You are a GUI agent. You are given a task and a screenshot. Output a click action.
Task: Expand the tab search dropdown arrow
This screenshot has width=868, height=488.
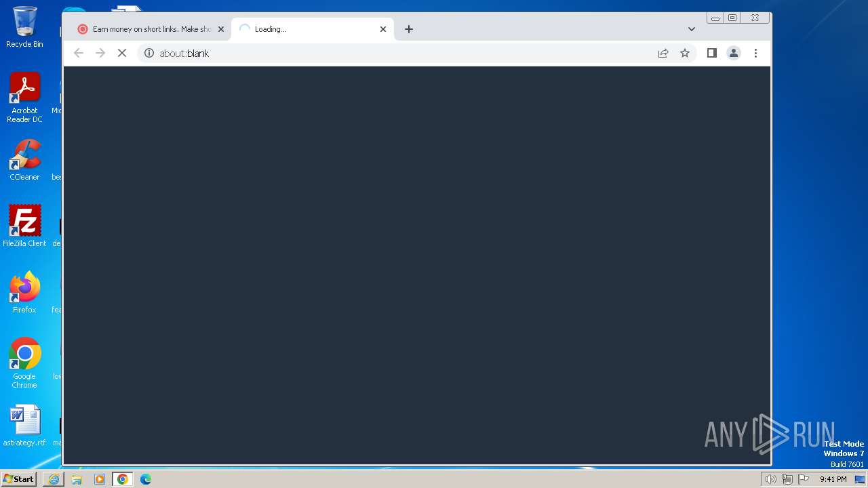(692, 29)
